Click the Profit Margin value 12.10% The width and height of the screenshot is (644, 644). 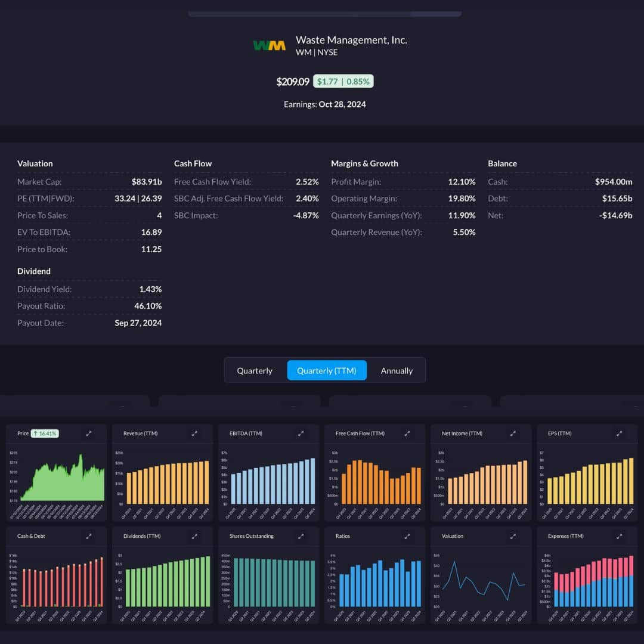[x=462, y=181]
